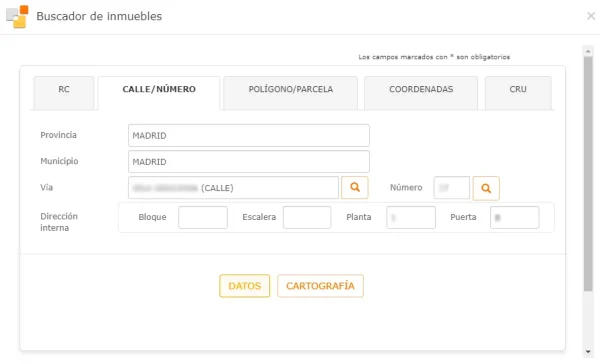The image size is (600, 364).
Task: Click the Provincia label
Action: click(x=59, y=135)
